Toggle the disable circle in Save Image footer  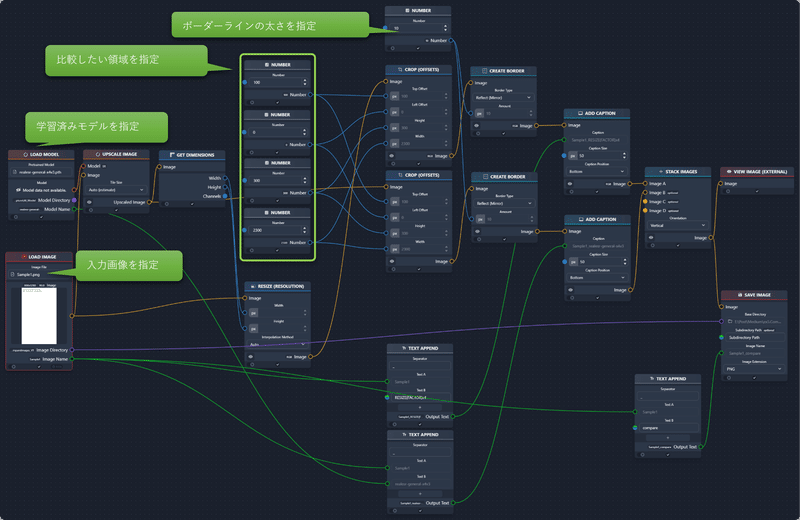[x=729, y=378]
